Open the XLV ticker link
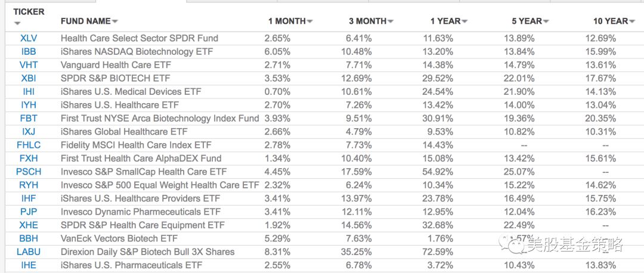The height and width of the screenshot is (273, 644). (x=29, y=38)
